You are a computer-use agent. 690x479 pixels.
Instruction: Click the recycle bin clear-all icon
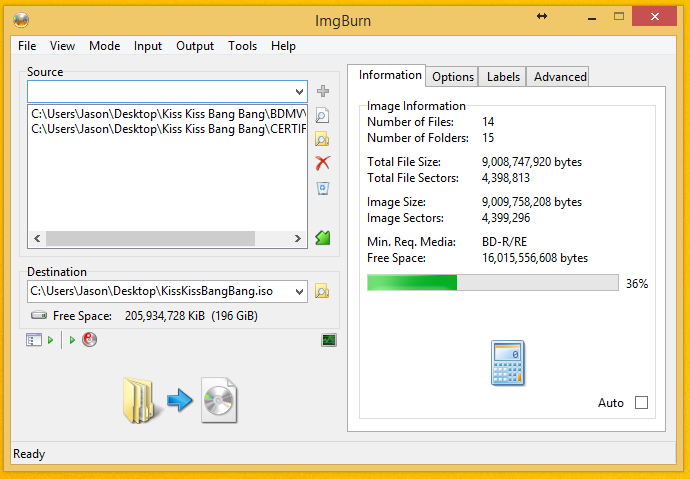pos(323,188)
